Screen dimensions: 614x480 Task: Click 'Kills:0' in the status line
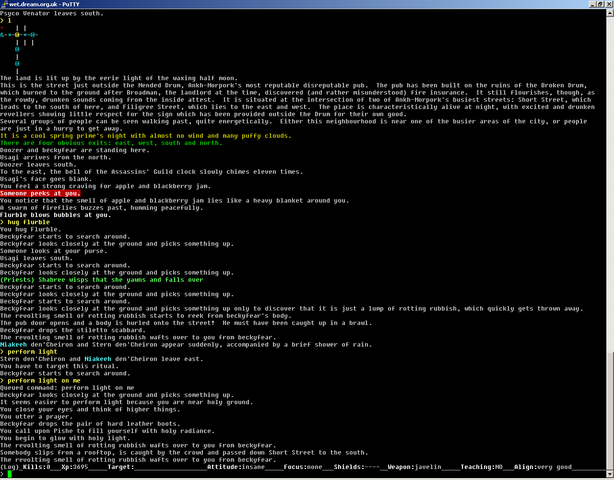pyautogui.click(x=36, y=467)
